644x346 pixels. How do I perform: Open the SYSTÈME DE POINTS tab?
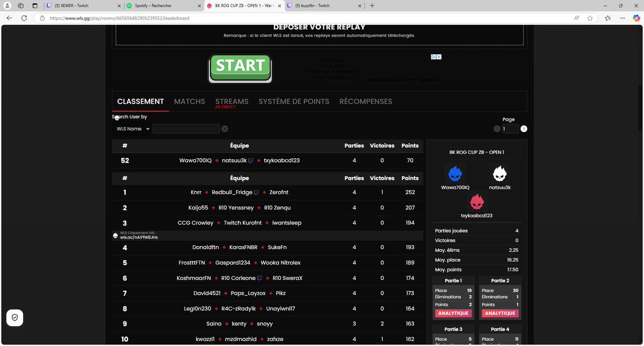[294, 101]
